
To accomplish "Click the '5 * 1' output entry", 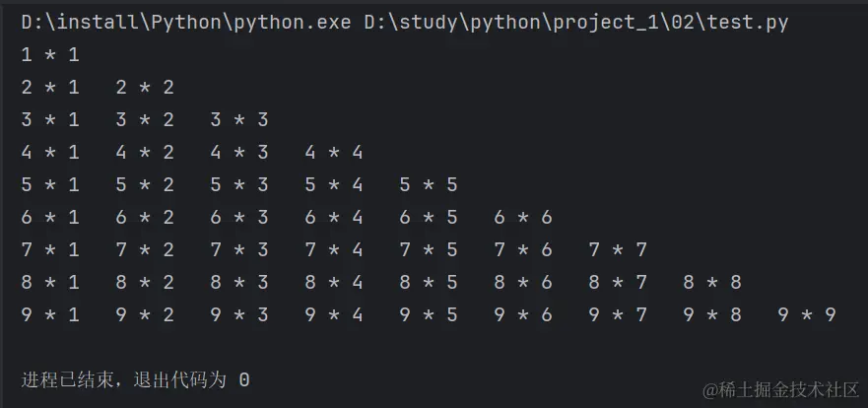I will click(x=50, y=184).
